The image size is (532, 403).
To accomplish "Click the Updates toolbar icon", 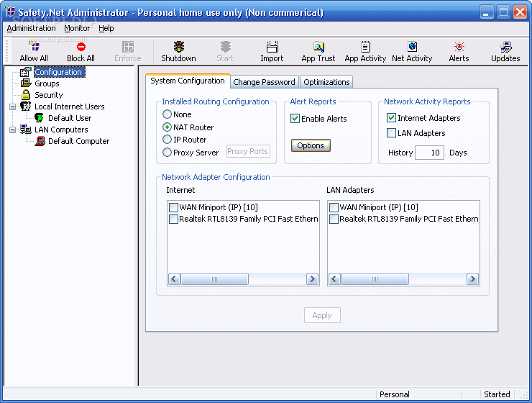I will click(505, 47).
